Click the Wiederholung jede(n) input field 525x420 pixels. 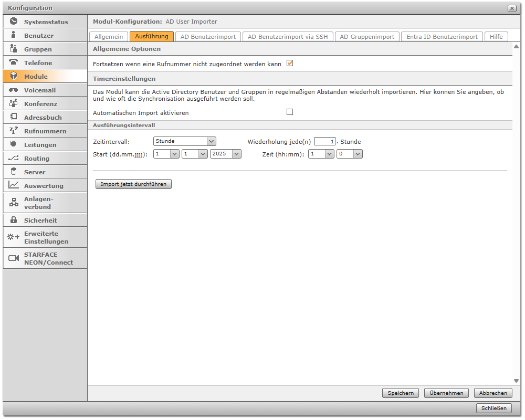click(x=324, y=141)
